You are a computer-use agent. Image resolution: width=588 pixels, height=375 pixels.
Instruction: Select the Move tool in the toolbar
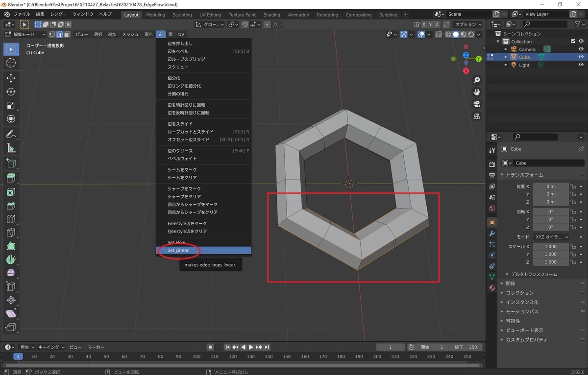point(11,78)
